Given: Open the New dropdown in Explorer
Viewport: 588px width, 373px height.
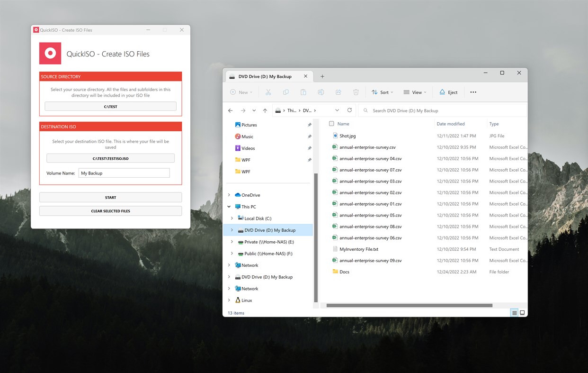Looking at the screenshot, I should [241, 92].
